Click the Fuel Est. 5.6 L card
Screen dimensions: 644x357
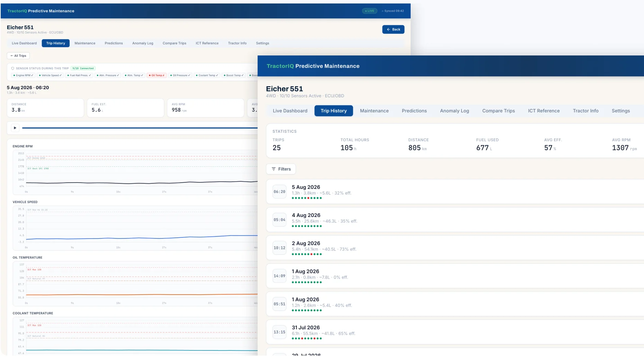coord(125,108)
